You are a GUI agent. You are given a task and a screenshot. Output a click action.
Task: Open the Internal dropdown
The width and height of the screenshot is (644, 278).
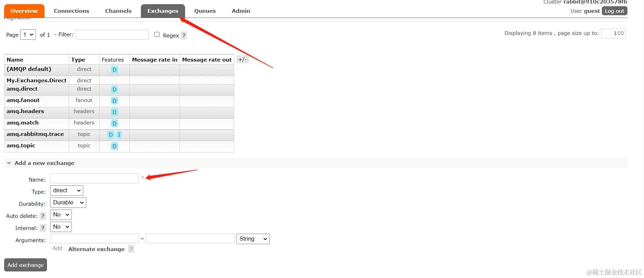(x=61, y=227)
